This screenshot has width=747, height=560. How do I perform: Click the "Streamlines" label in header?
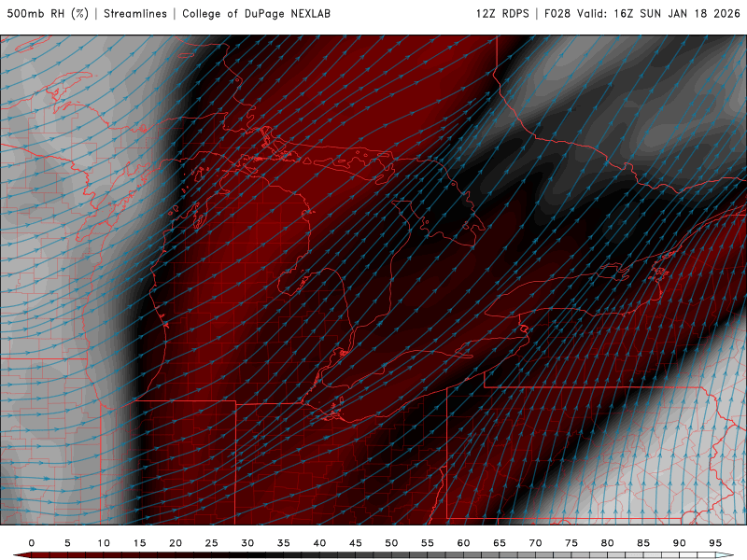click(x=135, y=13)
